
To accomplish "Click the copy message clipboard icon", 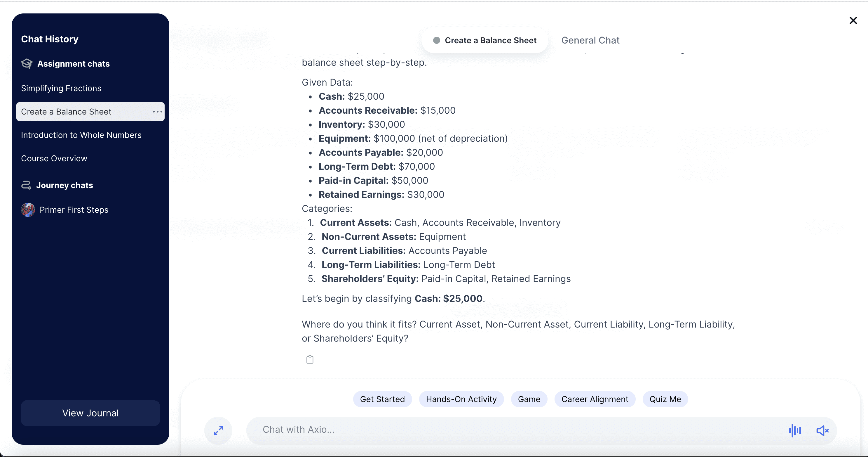I will pyautogui.click(x=310, y=359).
